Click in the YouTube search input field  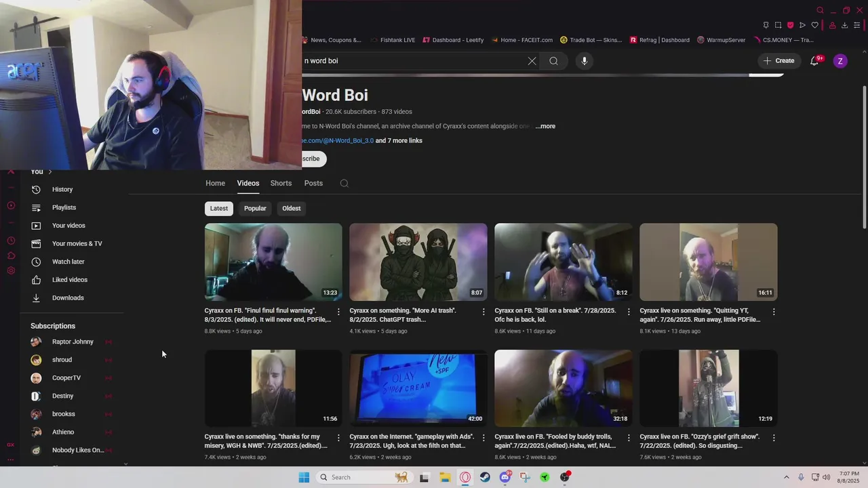412,61
